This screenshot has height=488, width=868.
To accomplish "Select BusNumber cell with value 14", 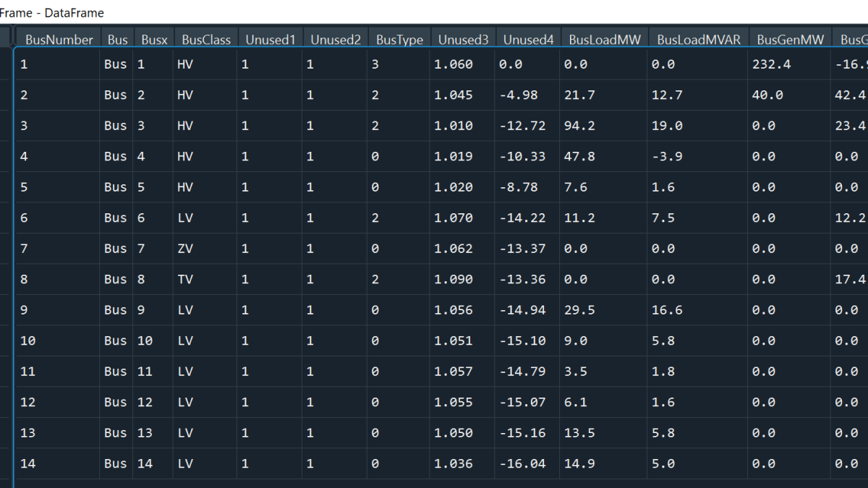I will pyautogui.click(x=27, y=463).
